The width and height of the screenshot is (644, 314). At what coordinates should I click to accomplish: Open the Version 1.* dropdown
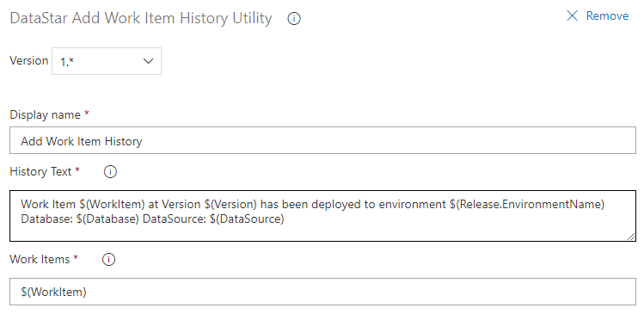[x=107, y=61]
